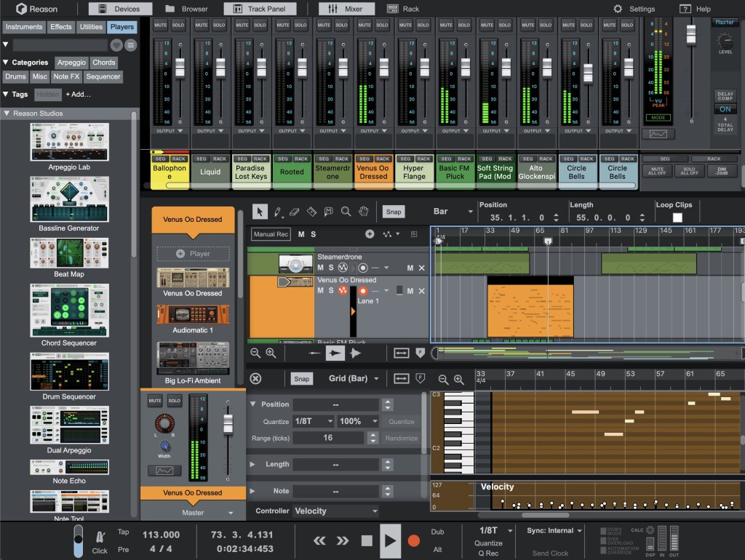Switch to the Devices tab
This screenshot has height=560, width=745.
120,9
